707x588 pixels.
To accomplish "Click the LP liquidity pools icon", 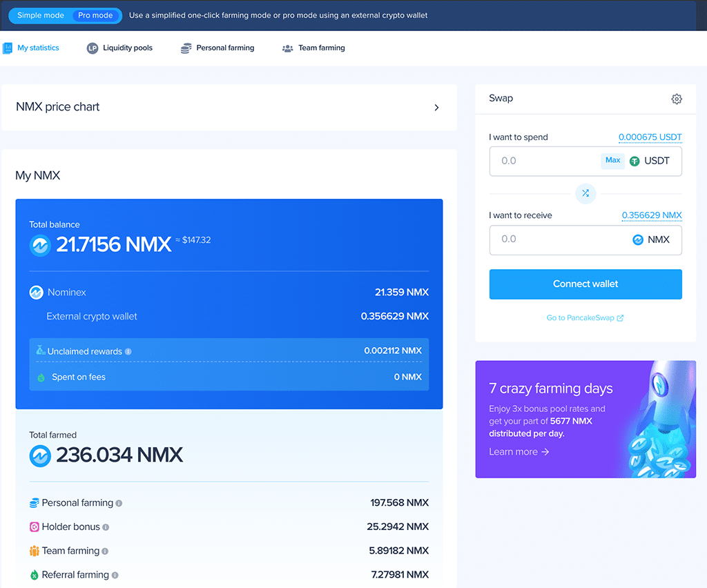I will [93, 48].
